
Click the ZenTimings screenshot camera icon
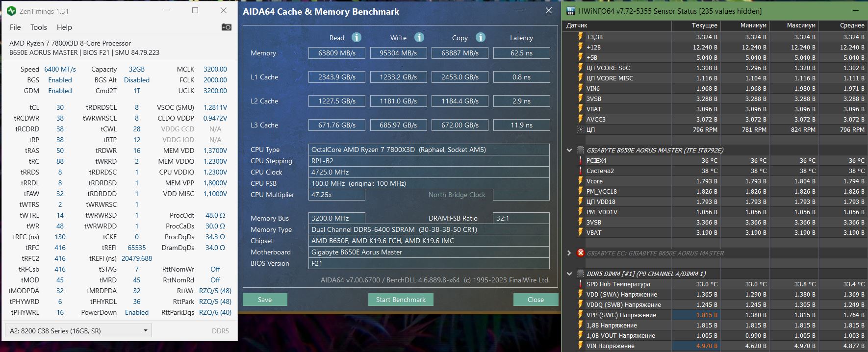click(x=226, y=27)
